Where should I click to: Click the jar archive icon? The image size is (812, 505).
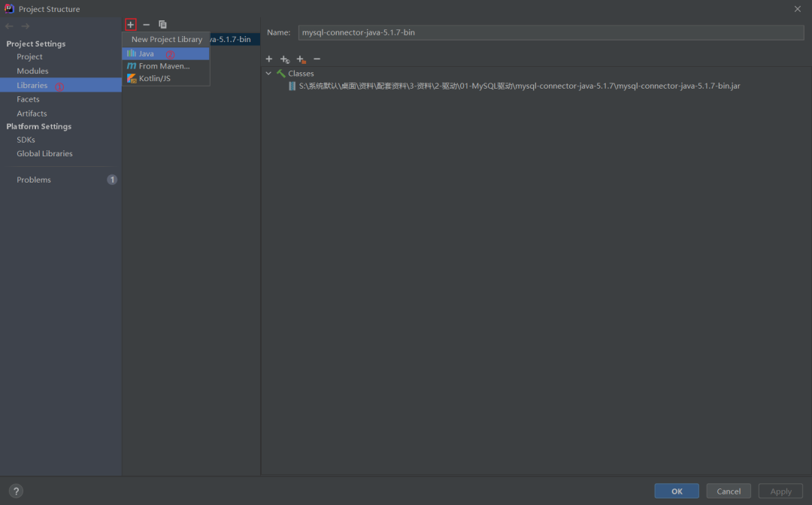coord(292,86)
